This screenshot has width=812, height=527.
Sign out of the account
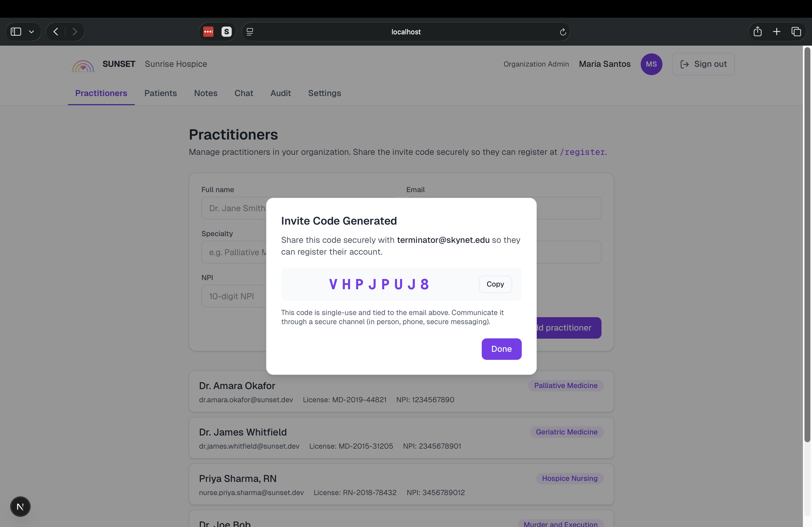(703, 64)
